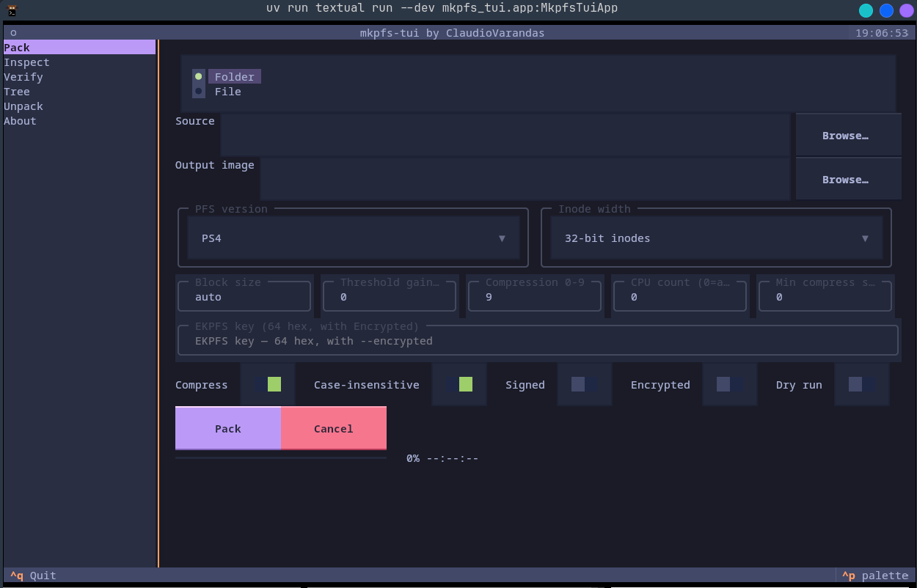Click the teal window control dot

coord(866,10)
